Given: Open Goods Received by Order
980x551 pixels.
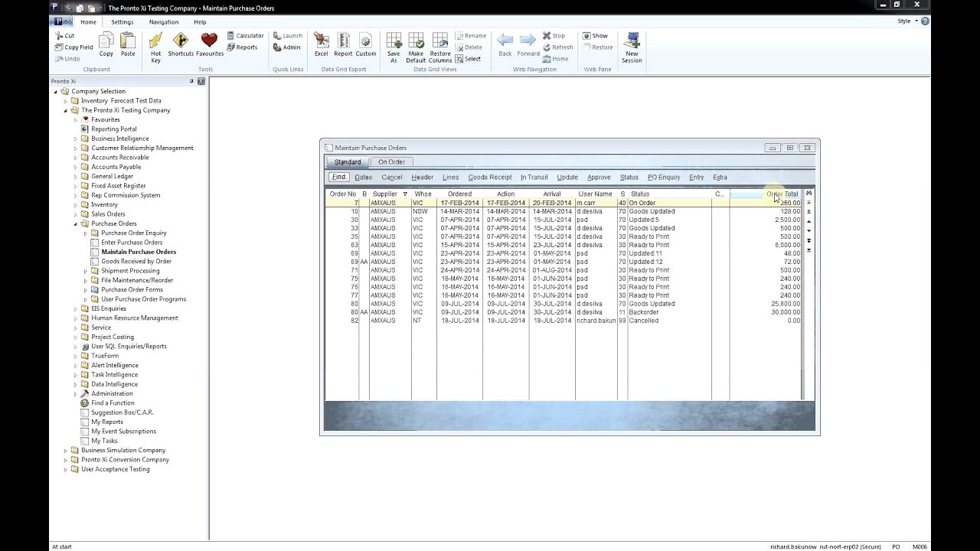Looking at the screenshot, I should pos(136,261).
